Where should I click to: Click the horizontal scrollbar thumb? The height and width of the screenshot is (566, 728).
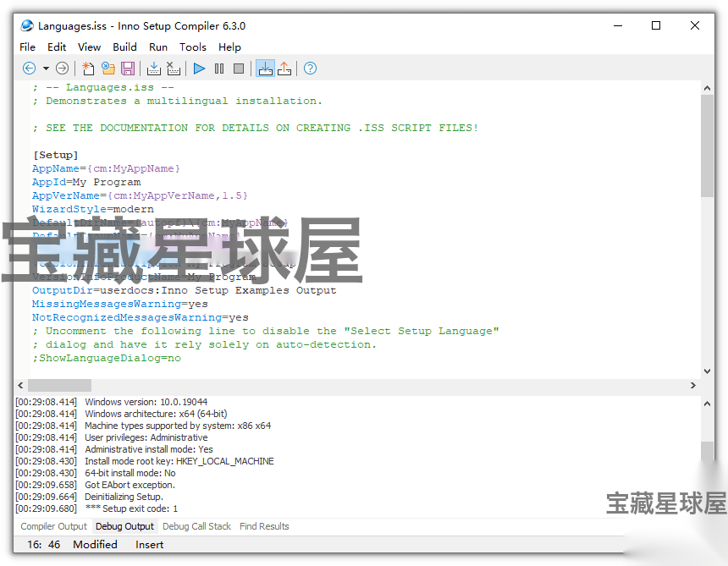59,385
